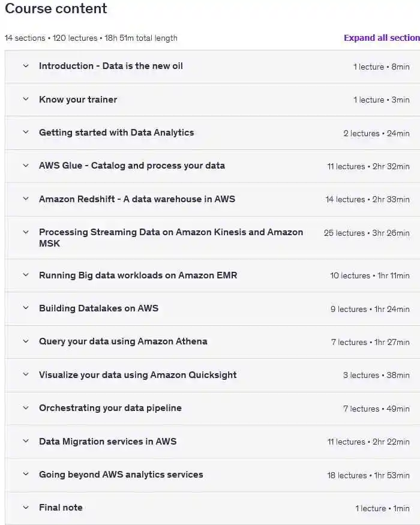Click chevron for Processing Streaming Data section
The width and height of the screenshot is (420, 525).
[x=26, y=232]
